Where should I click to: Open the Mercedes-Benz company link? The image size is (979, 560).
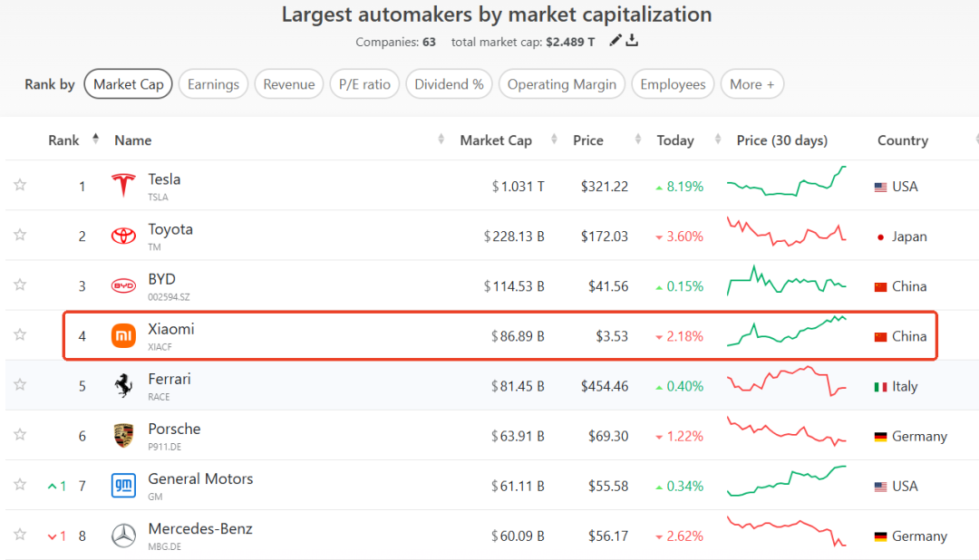tap(199, 529)
